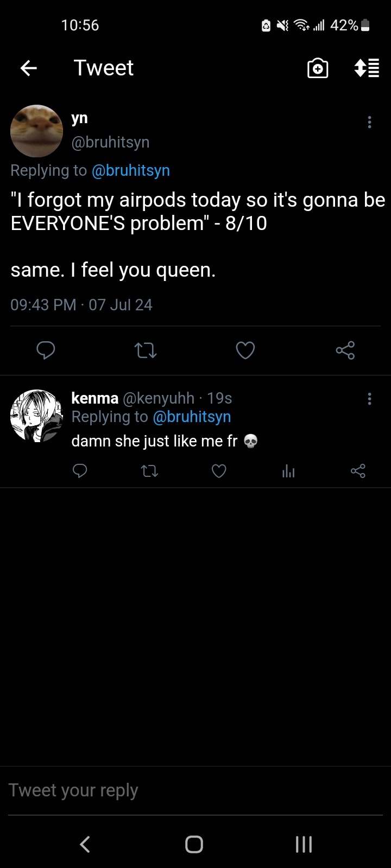Open three-dot menu on kenma's reply
Image resolution: width=391 pixels, height=868 pixels.
pyautogui.click(x=369, y=399)
